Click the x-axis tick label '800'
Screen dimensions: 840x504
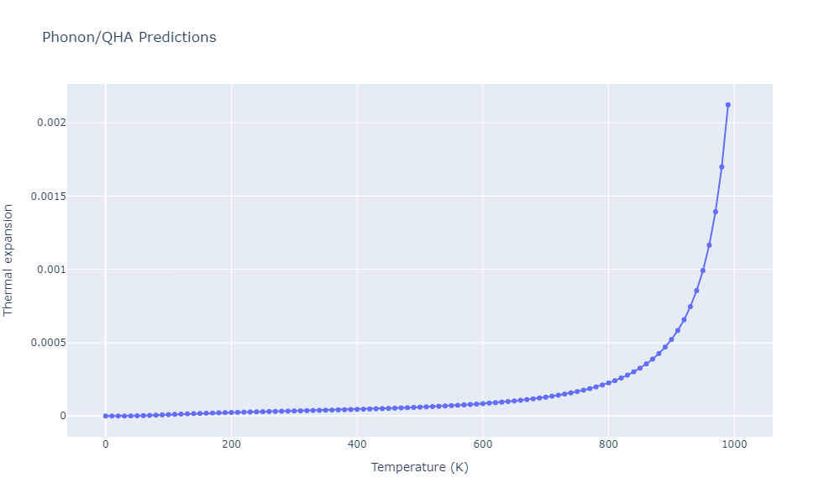(608, 444)
